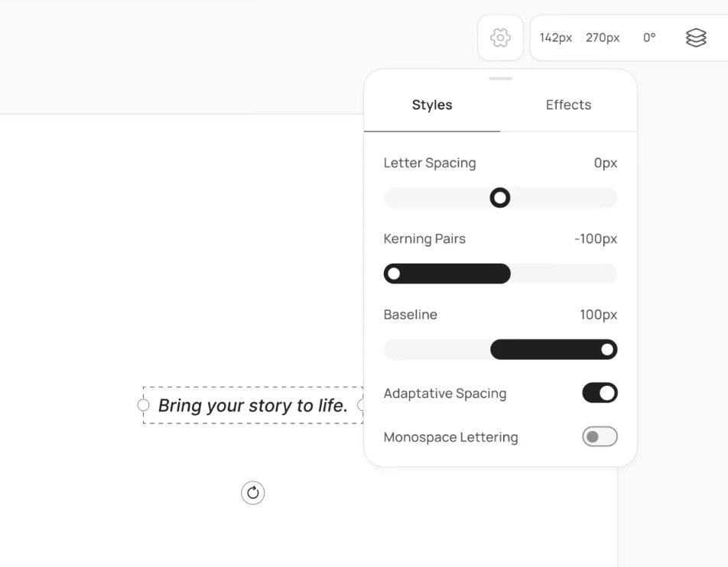The width and height of the screenshot is (728, 567).
Task: Disable the Adaptative Spacing toggle
Action: tap(600, 393)
